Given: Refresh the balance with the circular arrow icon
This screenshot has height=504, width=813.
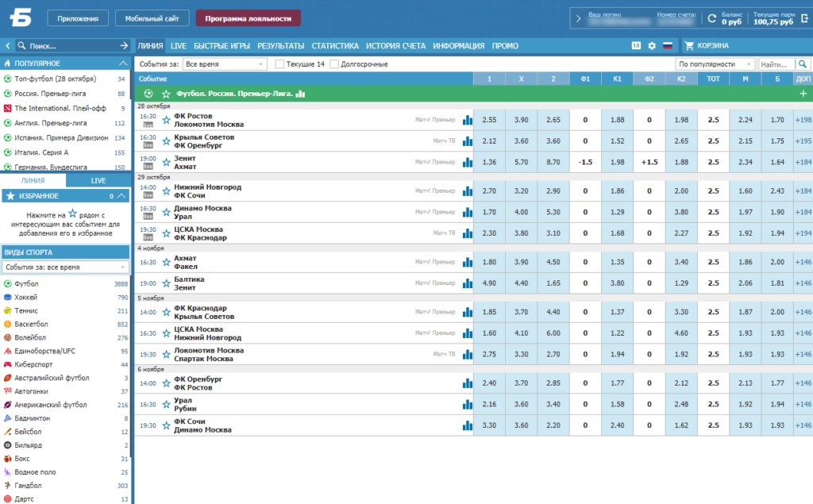Looking at the screenshot, I should (712, 19).
